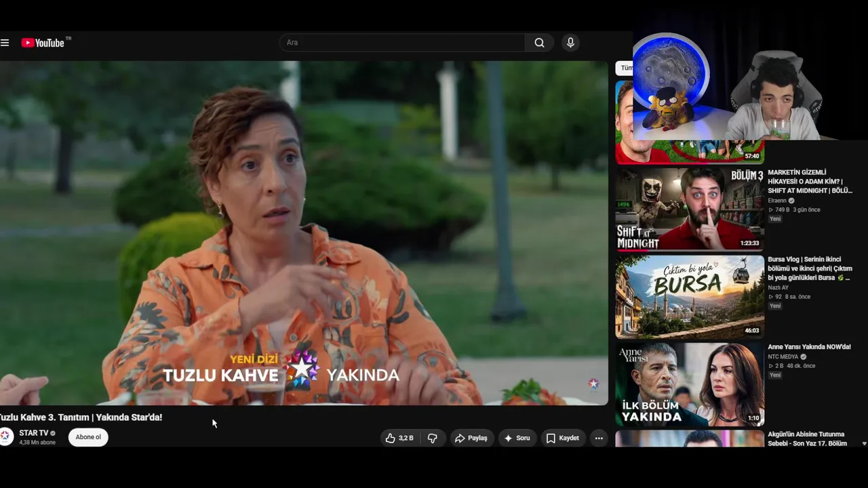Viewport: 868px width, 488px height.
Task: Open the STAR TV channel avatar
Action: coord(6,436)
